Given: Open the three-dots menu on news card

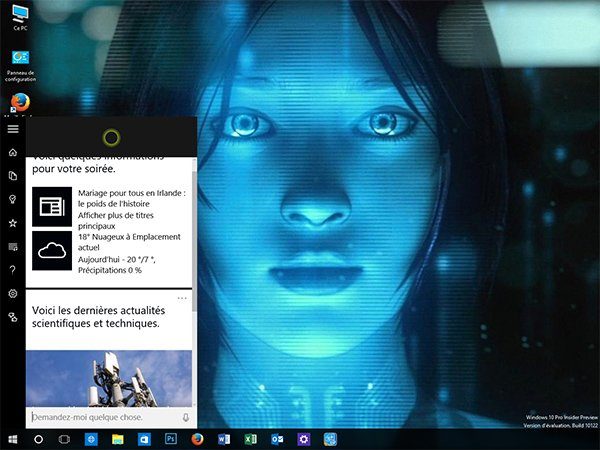Looking at the screenshot, I should 182,298.
